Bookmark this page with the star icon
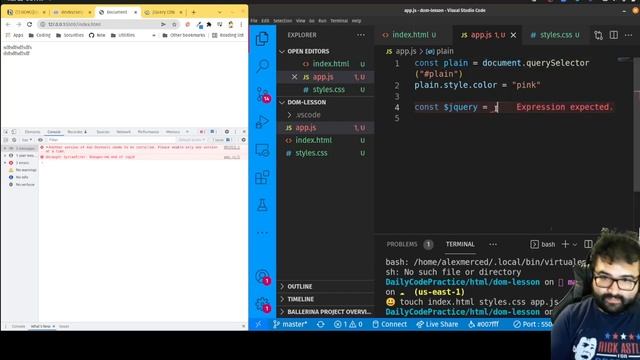 tap(174, 24)
